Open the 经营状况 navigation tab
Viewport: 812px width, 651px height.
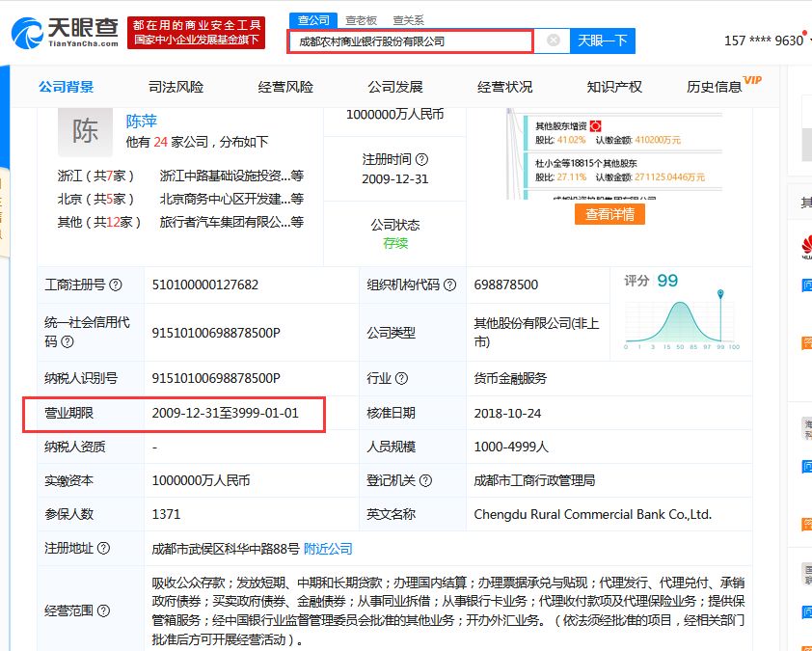click(504, 87)
